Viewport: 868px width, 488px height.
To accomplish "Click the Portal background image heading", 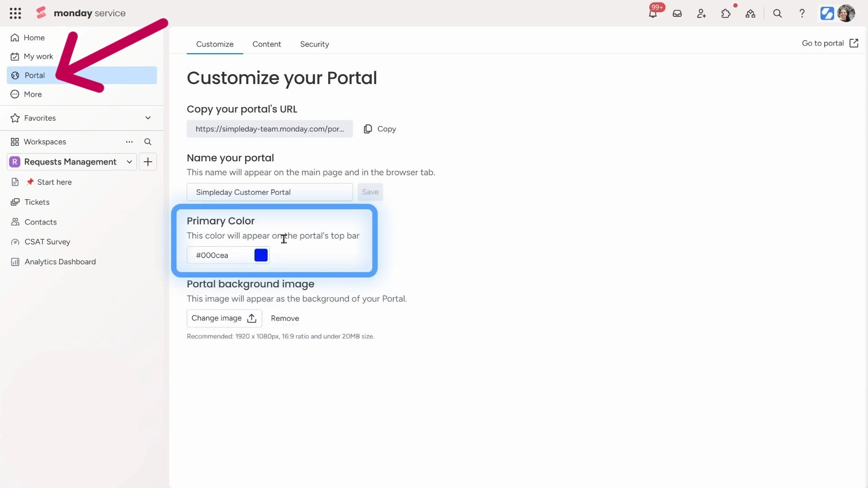I will 250,284.
